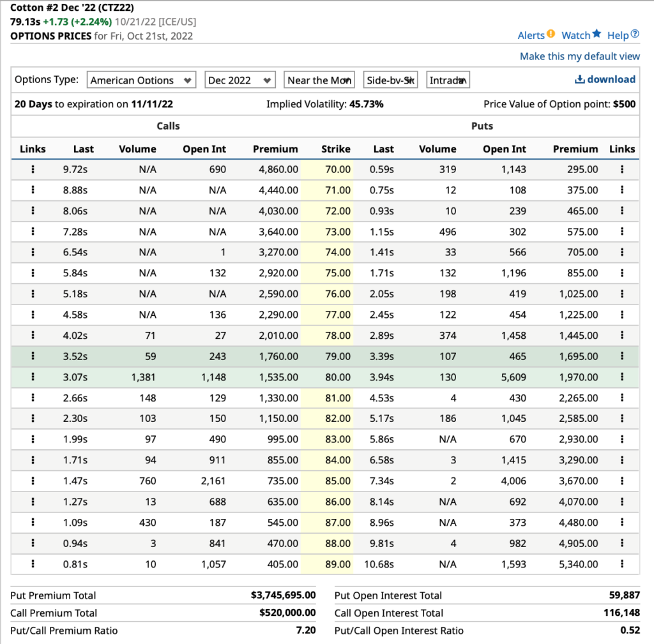Open puts links menu for strike 89.00
The height and width of the screenshot is (644, 654).
[622, 564]
